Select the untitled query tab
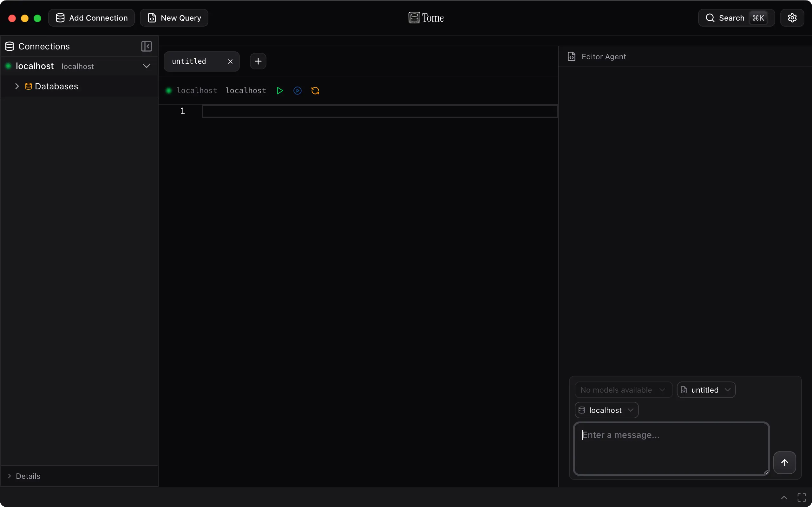The image size is (812, 507). (x=189, y=61)
